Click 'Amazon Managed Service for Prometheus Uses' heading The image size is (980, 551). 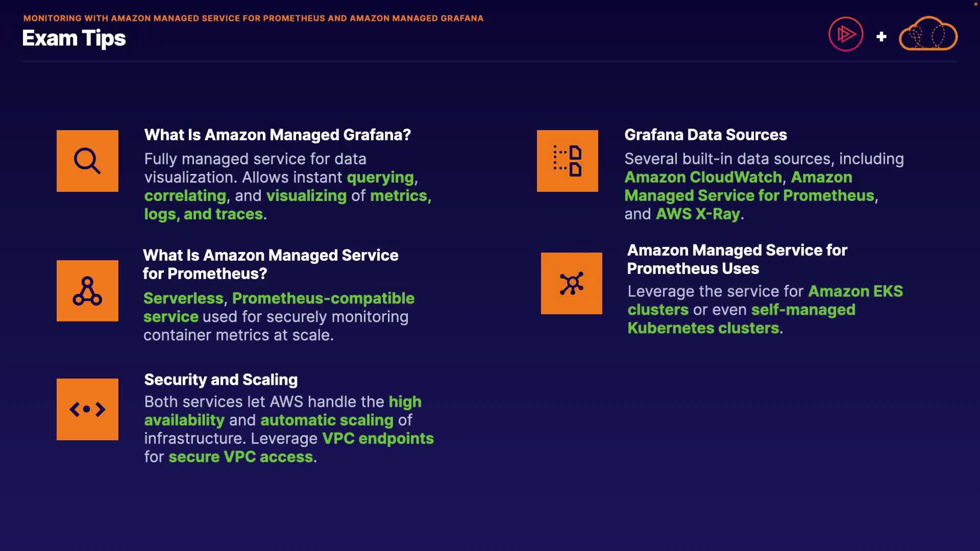(x=737, y=259)
